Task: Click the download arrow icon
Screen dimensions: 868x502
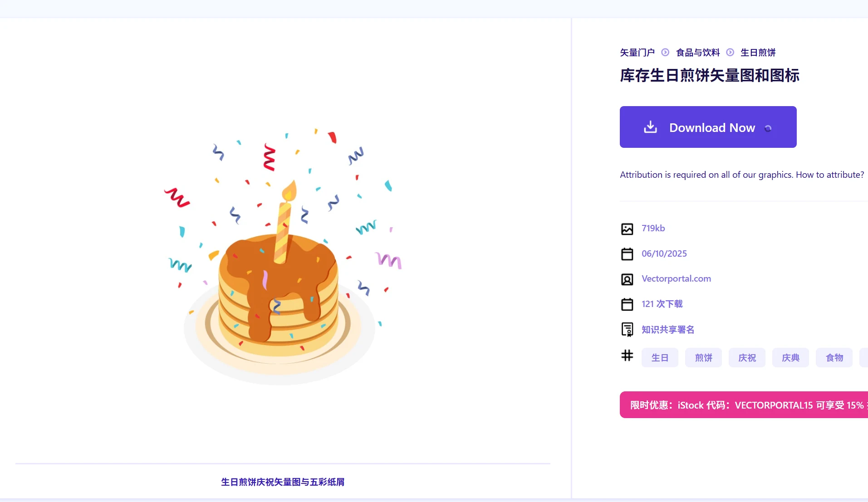Action: pos(650,127)
